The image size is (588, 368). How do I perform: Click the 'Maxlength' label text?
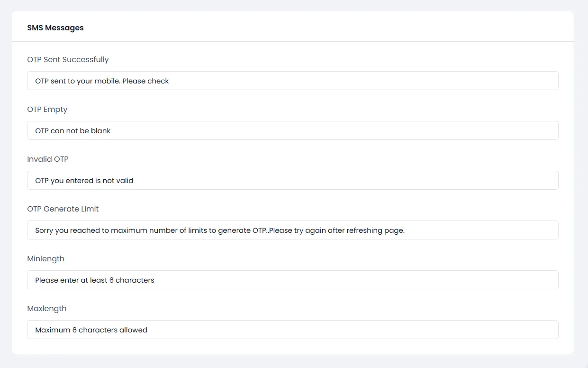click(47, 309)
